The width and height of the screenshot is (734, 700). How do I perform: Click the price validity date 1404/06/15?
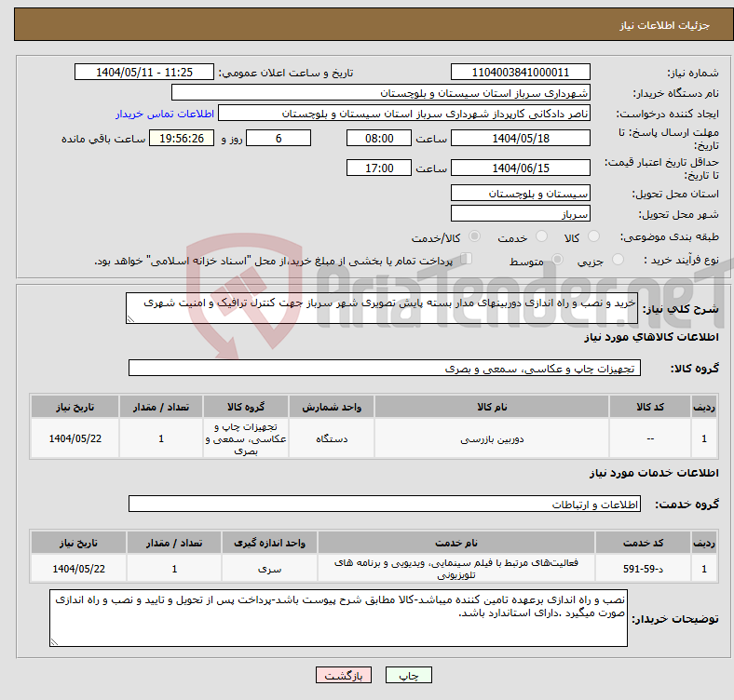tap(520, 168)
